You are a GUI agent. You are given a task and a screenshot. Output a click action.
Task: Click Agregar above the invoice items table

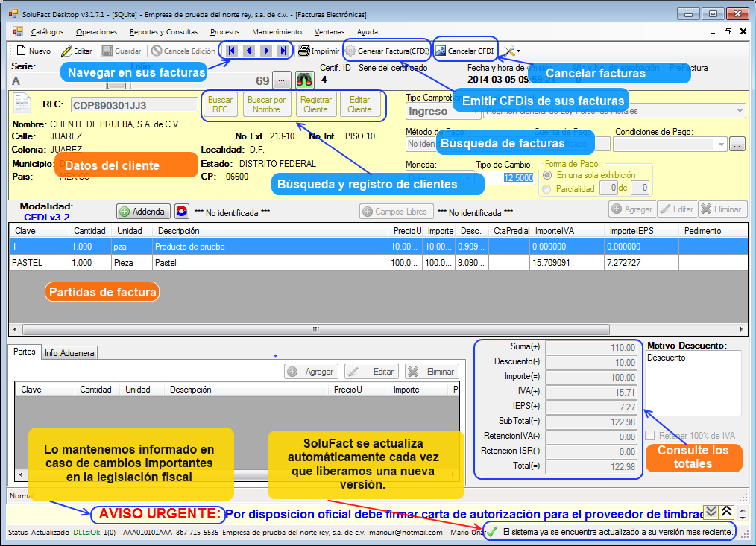632,209
